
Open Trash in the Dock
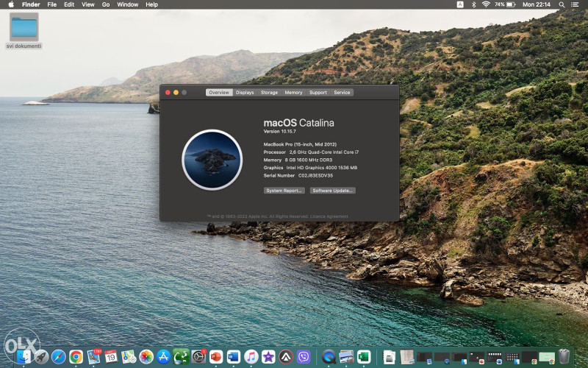click(564, 357)
